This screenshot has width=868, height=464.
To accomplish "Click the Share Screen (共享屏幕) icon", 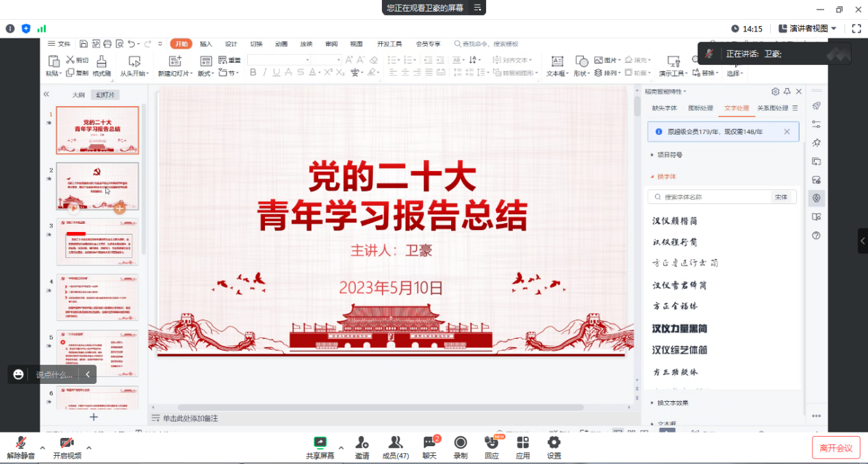I will (320, 443).
